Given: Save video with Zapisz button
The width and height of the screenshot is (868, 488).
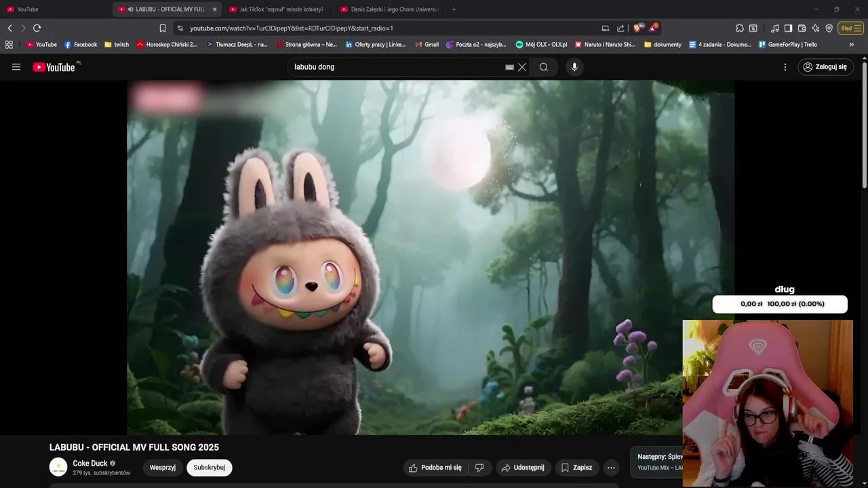Looking at the screenshot, I should [x=577, y=468].
